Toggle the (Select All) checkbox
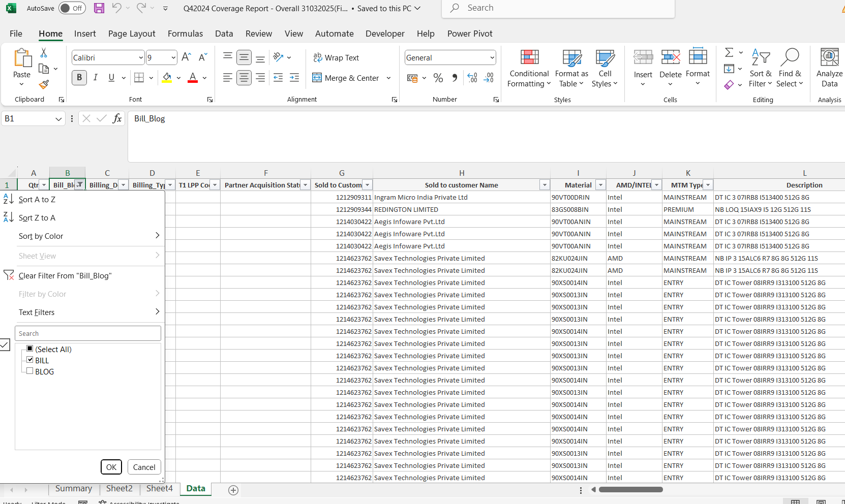Screen dimensions: 845x504 tap(30, 349)
